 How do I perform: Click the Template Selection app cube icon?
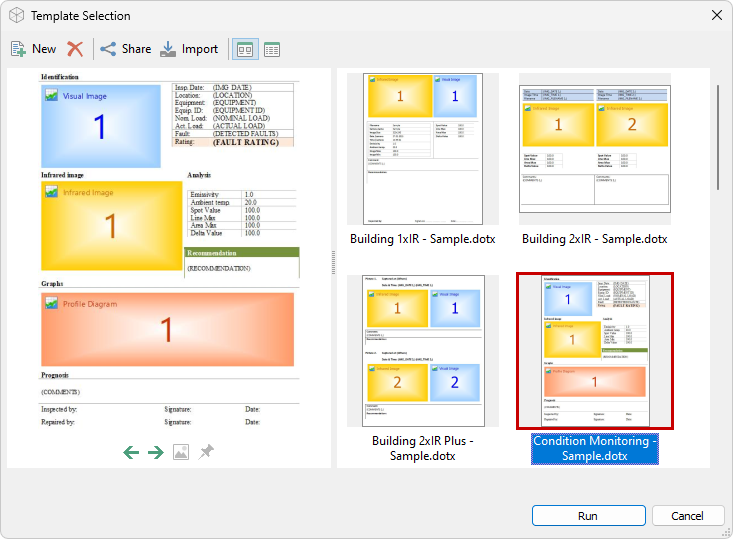pyautogui.click(x=17, y=15)
